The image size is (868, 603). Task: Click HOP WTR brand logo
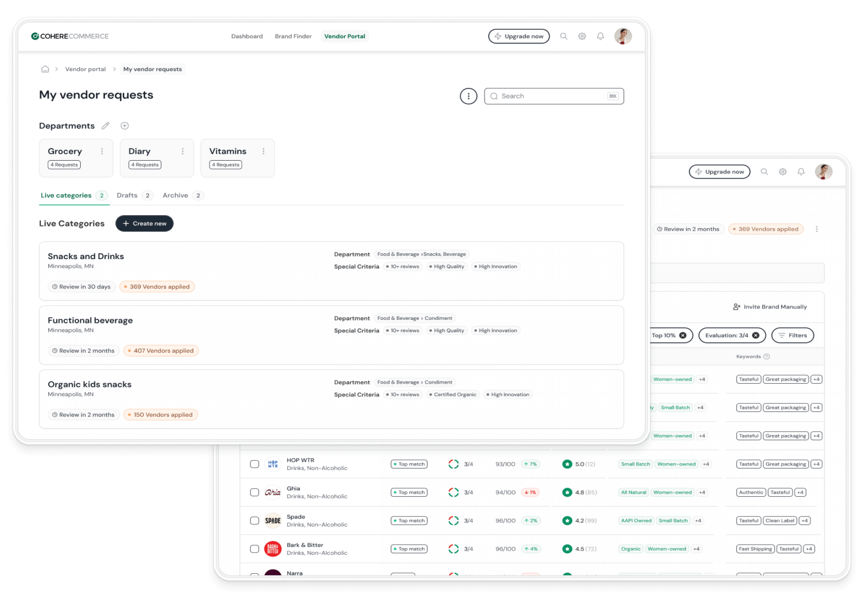(273, 464)
